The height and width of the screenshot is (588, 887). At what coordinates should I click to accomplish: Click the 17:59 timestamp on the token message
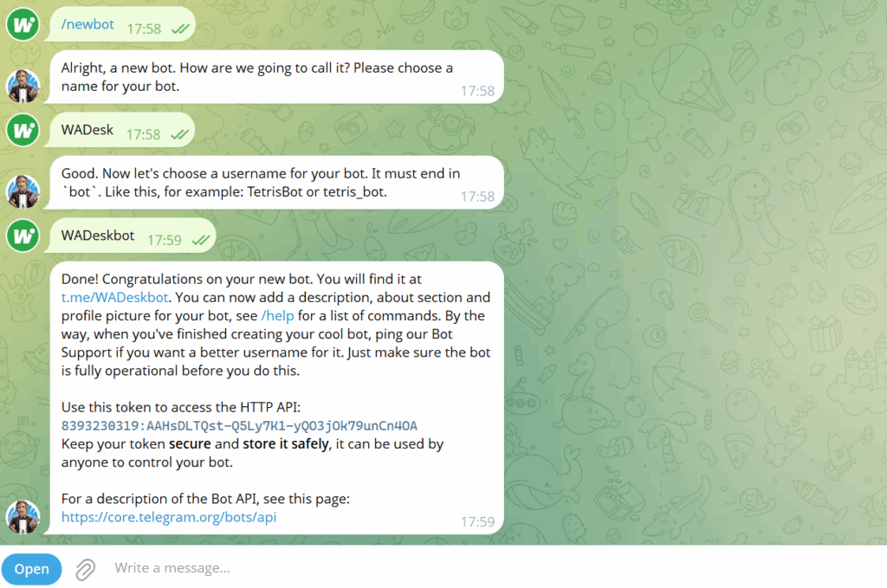476,521
